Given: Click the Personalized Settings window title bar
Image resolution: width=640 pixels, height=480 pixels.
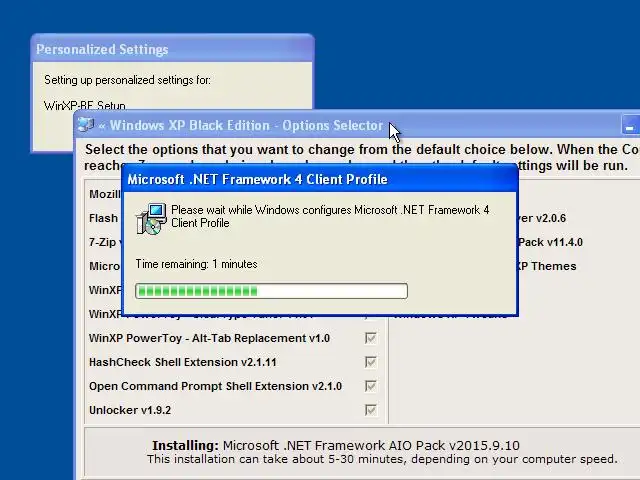Looking at the screenshot, I should click(172, 49).
